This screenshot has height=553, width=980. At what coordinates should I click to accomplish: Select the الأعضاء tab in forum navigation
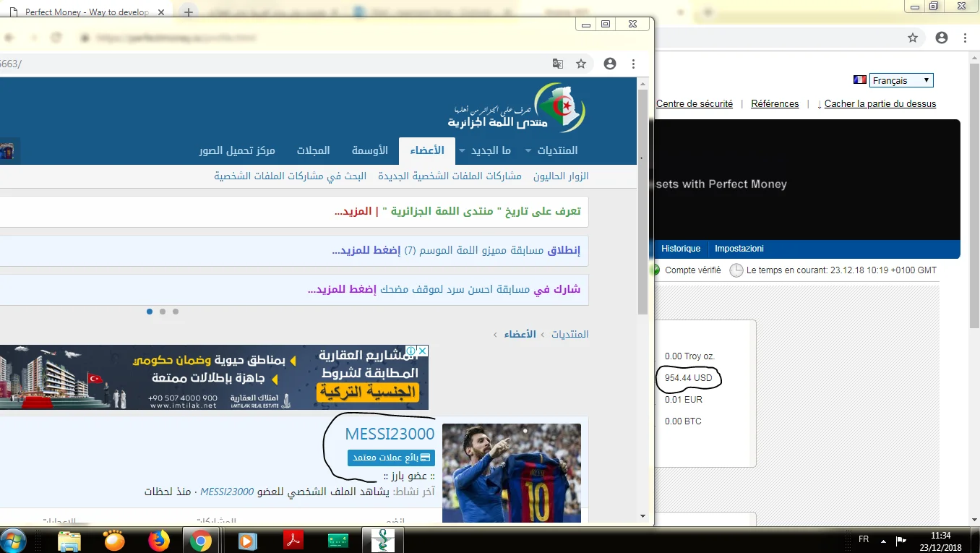click(x=427, y=150)
